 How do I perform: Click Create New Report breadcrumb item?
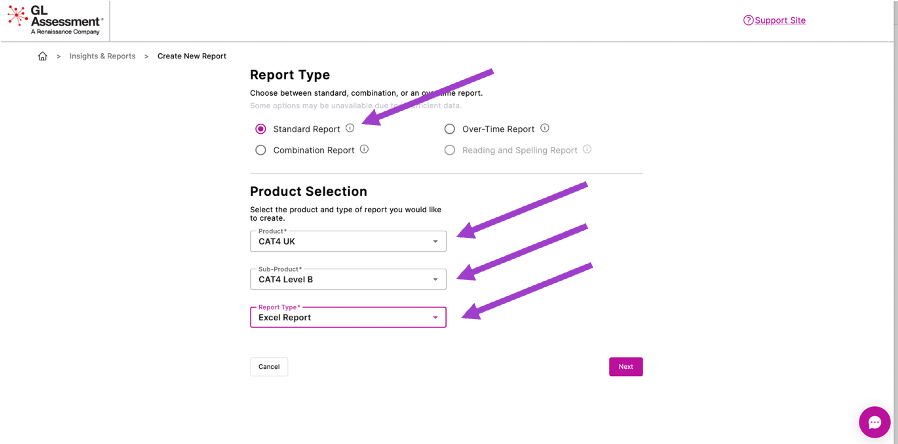(x=192, y=56)
